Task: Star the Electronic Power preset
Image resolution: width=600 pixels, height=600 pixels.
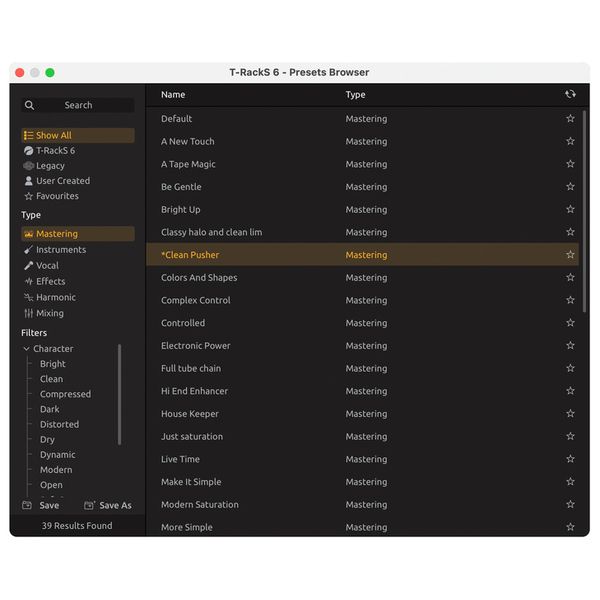Action: pyautogui.click(x=570, y=346)
